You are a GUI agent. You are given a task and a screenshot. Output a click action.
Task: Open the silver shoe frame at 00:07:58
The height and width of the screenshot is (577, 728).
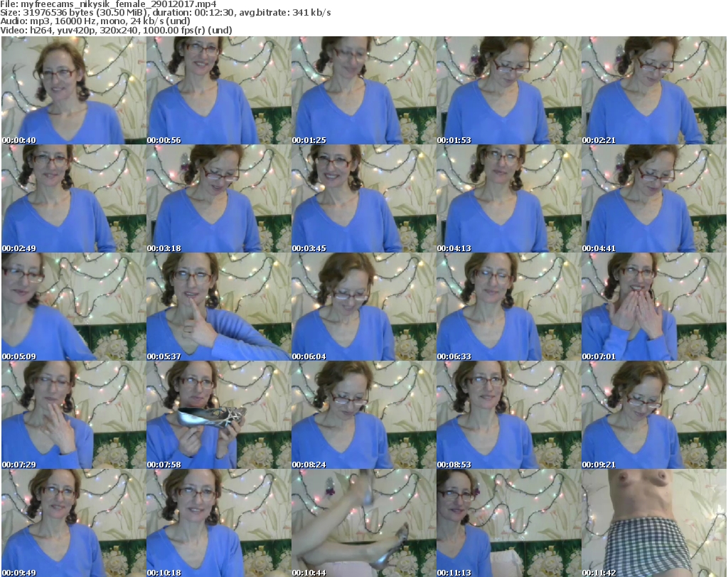[x=219, y=415]
